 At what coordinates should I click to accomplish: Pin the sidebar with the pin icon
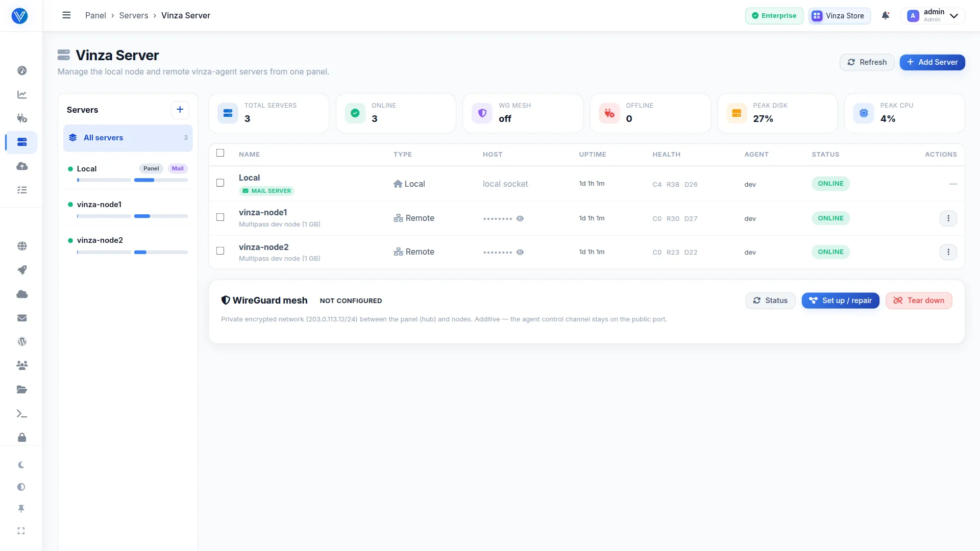[x=21, y=509]
